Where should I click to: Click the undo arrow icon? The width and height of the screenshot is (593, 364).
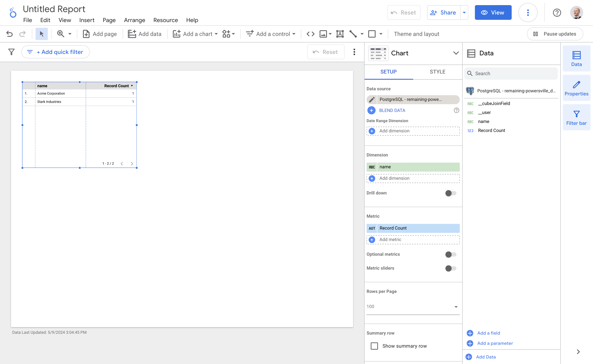point(9,34)
